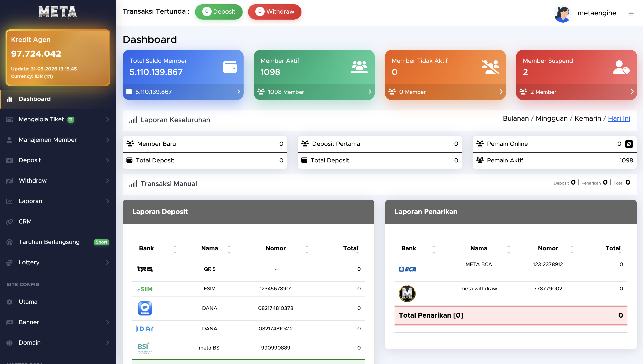
Task: Open the hamburger menu icon top right
Action: (631, 13)
